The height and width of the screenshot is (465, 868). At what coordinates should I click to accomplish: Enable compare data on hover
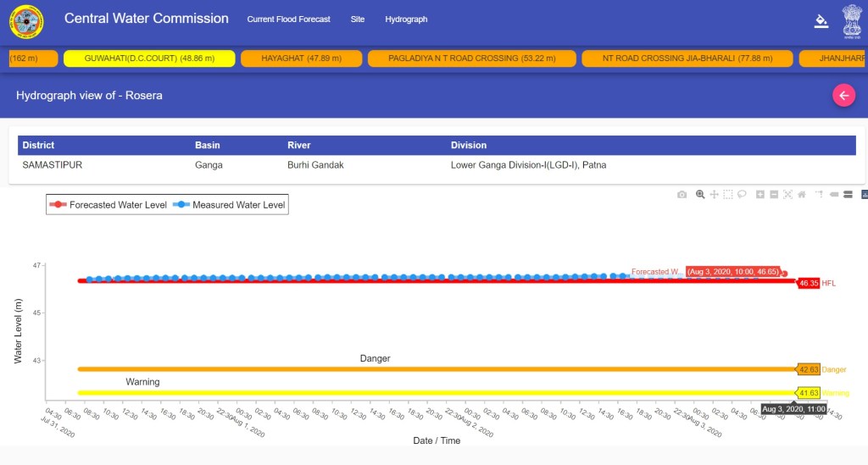click(x=848, y=195)
